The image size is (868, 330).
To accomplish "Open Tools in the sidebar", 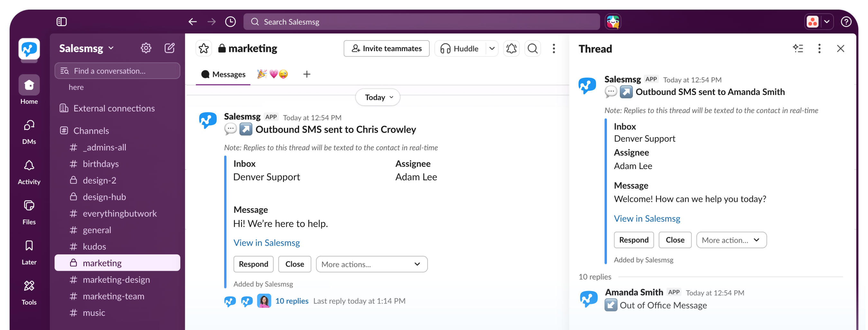I will 29,293.
